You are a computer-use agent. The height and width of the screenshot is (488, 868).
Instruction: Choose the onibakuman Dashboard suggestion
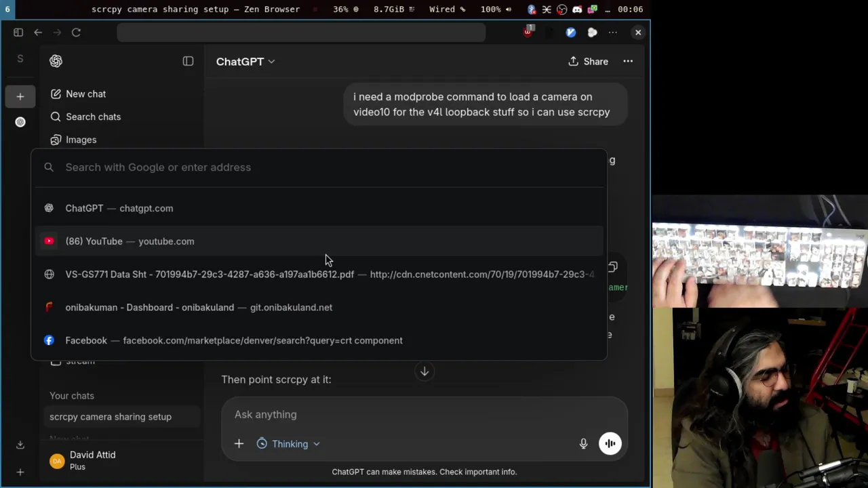coord(319,307)
